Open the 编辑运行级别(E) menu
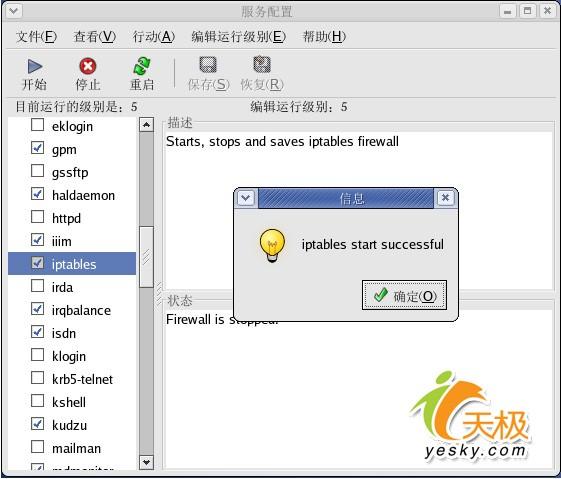The image size is (561, 479). [x=239, y=36]
